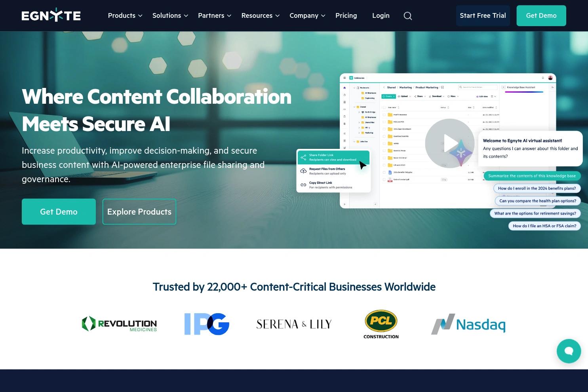Expand the John Doe folder tree node
The width and height of the screenshot is (588, 392).
tap(354, 141)
